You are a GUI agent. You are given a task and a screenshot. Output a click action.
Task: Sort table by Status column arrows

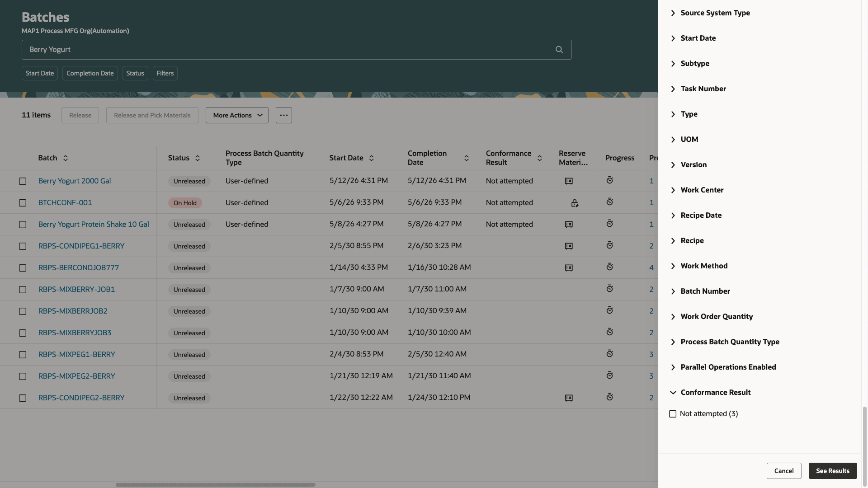[x=198, y=158]
